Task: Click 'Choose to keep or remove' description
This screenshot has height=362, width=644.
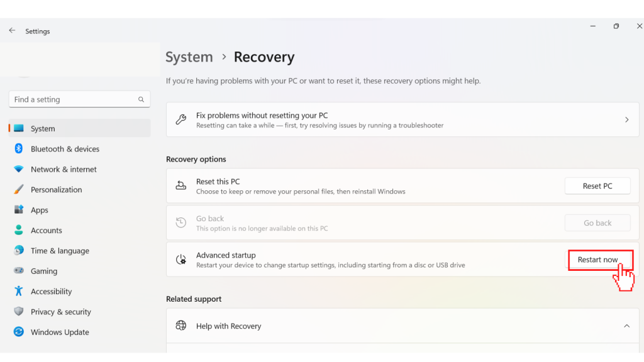Action: 301,191
